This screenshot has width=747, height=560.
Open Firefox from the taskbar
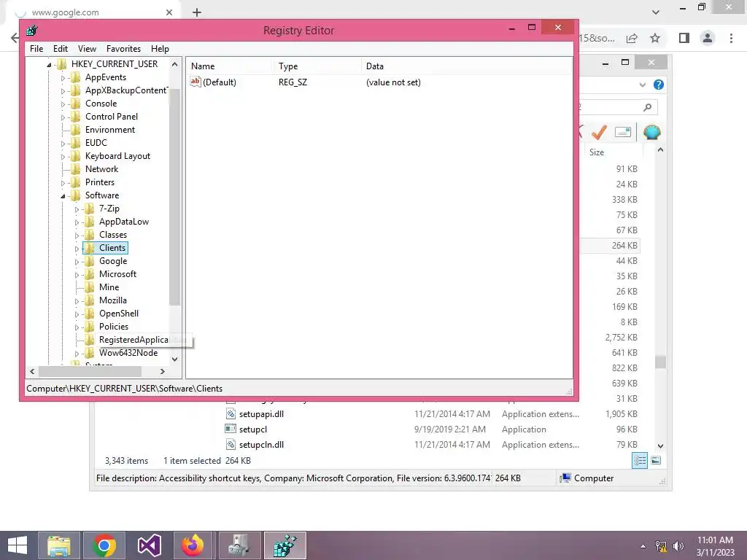tap(193, 545)
